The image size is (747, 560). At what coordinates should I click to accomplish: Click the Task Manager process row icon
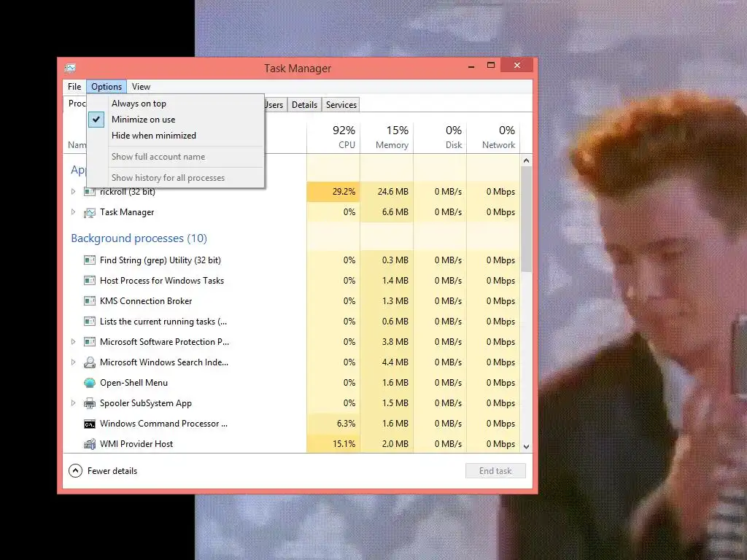click(90, 212)
